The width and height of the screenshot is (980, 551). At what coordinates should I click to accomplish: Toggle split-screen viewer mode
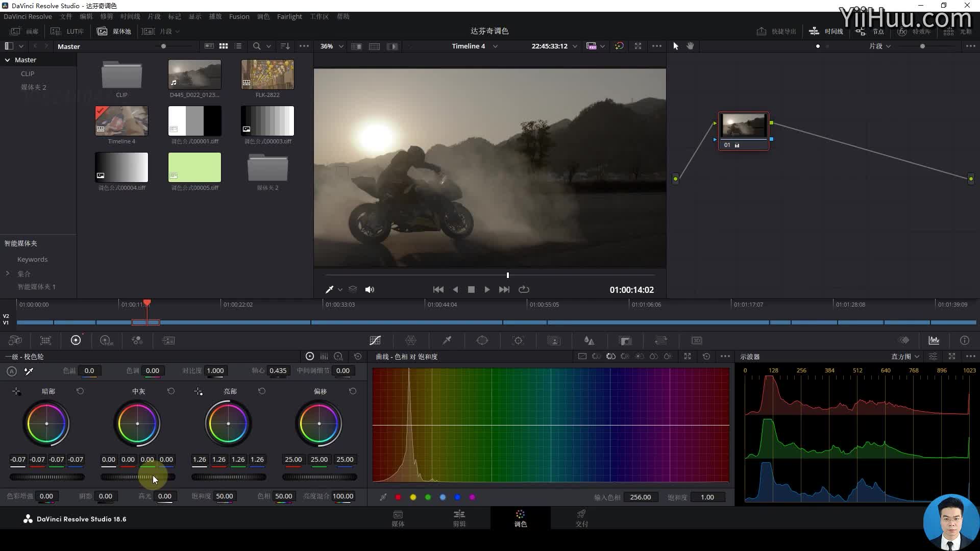374,46
